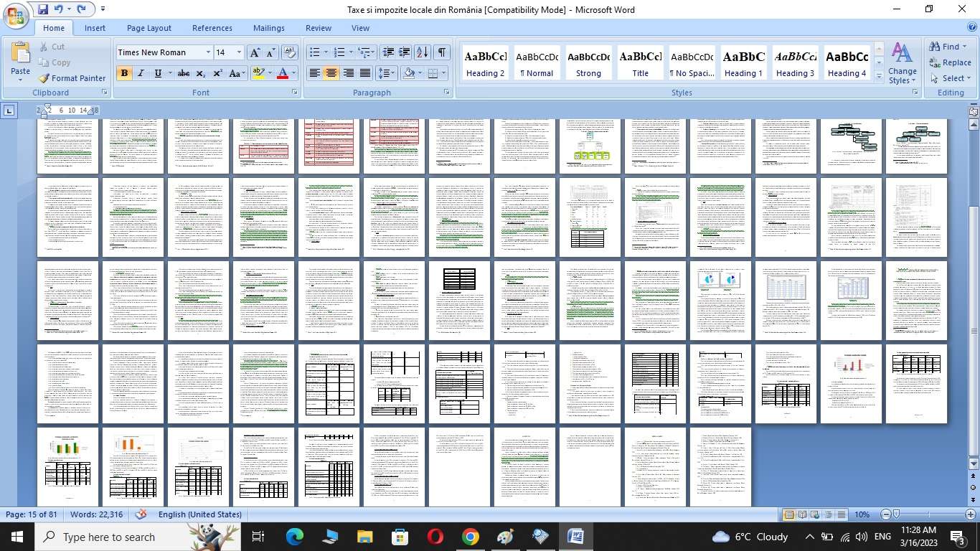Open the font name dropdown
The width and height of the screenshot is (980, 551).
coord(208,52)
